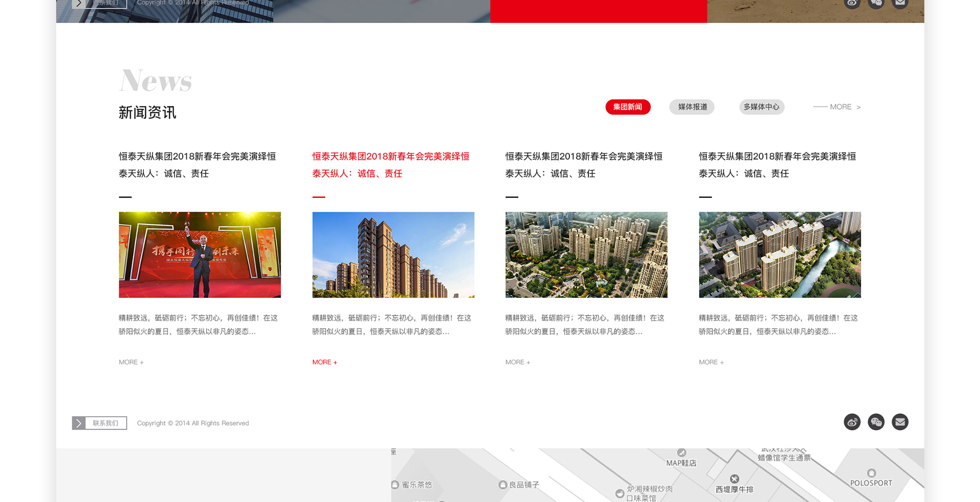Open the 多媒体中心 tab
Screen dimensions: 980x502
pyautogui.click(x=762, y=107)
